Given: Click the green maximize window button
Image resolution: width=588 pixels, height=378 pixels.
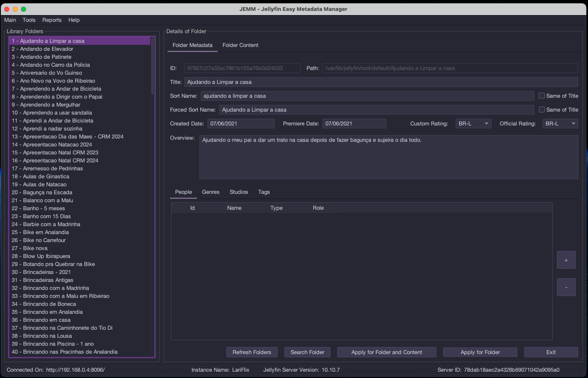Looking at the screenshot, I should pyautogui.click(x=24, y=9).
